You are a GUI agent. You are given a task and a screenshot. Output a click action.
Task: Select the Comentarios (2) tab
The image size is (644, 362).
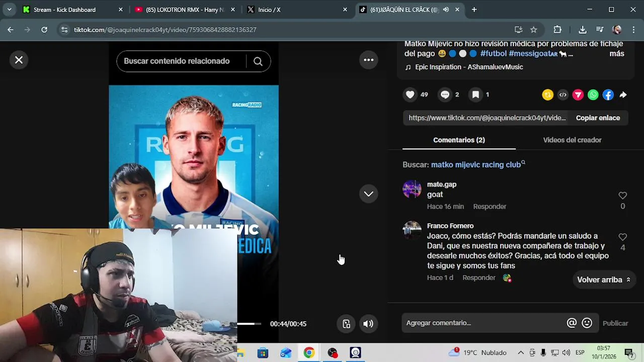pyautogui.click(x=459, y=140)
